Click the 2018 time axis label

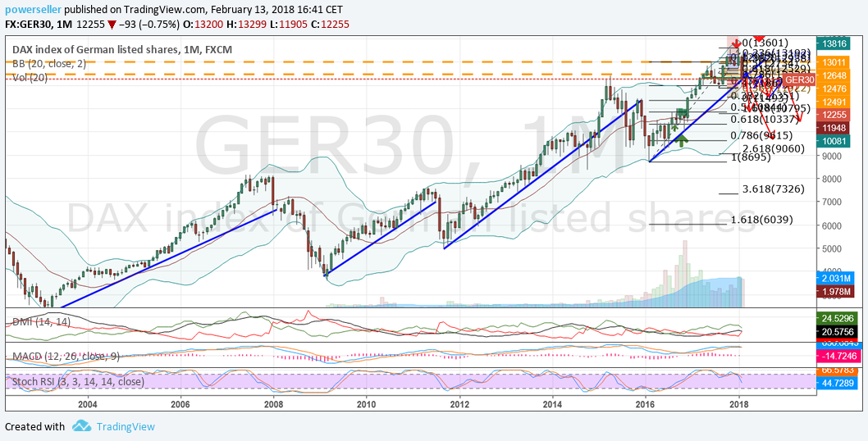(738, 403)
